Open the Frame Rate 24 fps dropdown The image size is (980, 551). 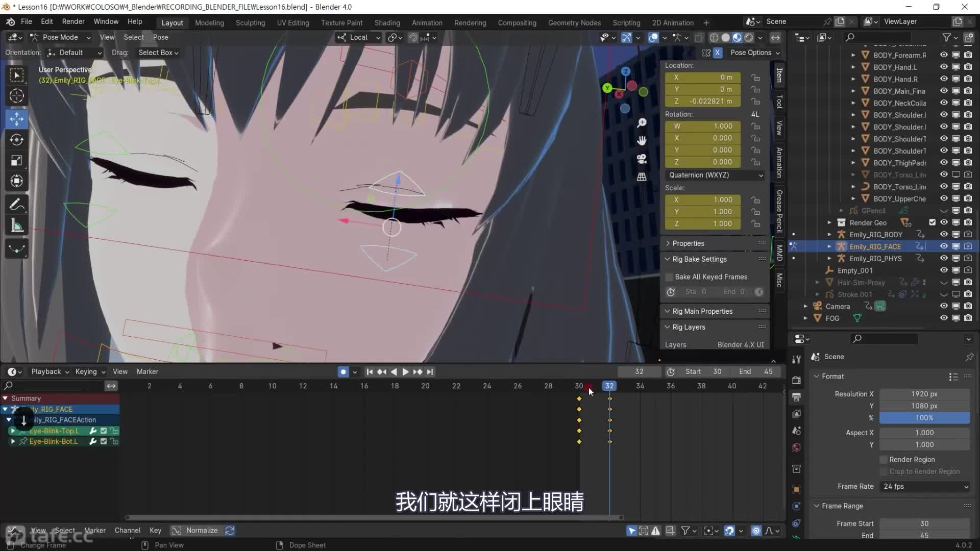925,487
